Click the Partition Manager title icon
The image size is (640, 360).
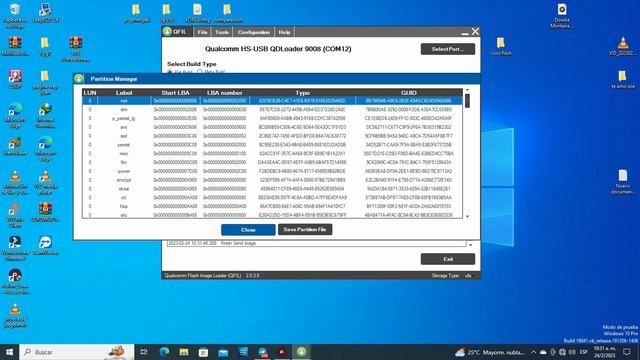tap(79, 79)
